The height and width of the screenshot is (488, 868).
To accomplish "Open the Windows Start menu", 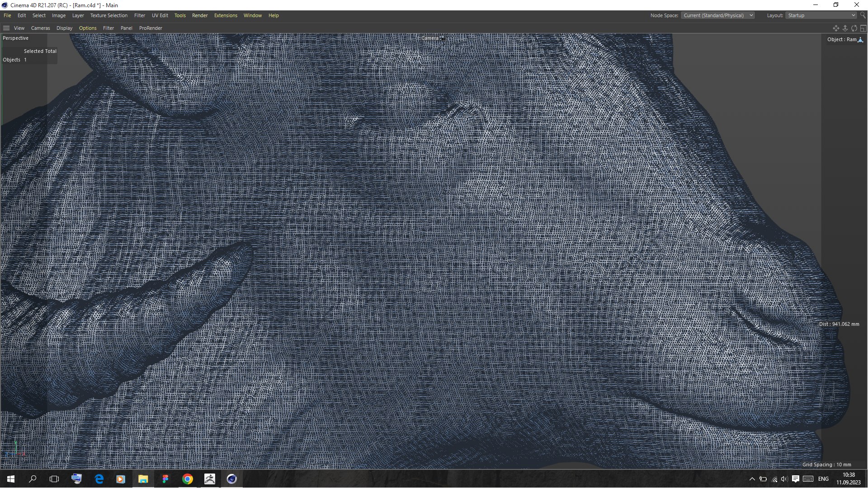I will click(x=11, y=479).
